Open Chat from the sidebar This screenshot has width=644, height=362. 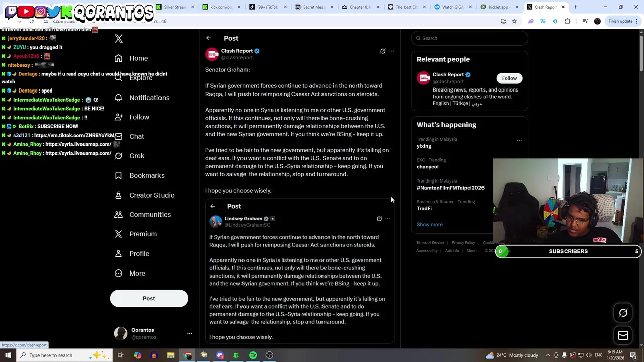click(129, 136)
